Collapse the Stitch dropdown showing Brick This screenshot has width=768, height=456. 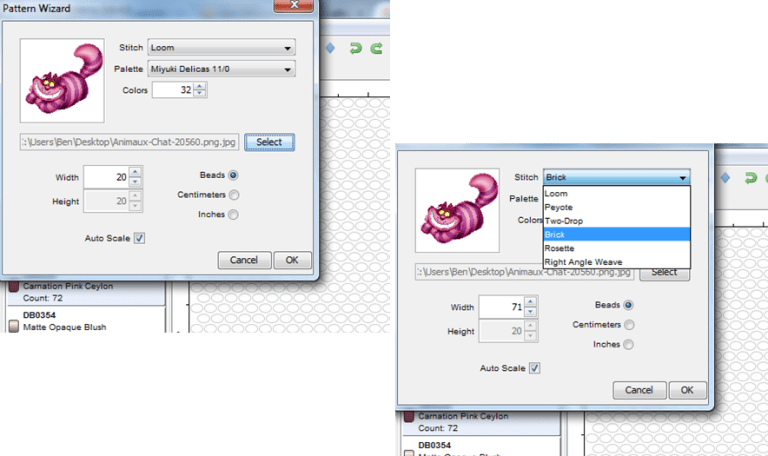click(617, 177)
